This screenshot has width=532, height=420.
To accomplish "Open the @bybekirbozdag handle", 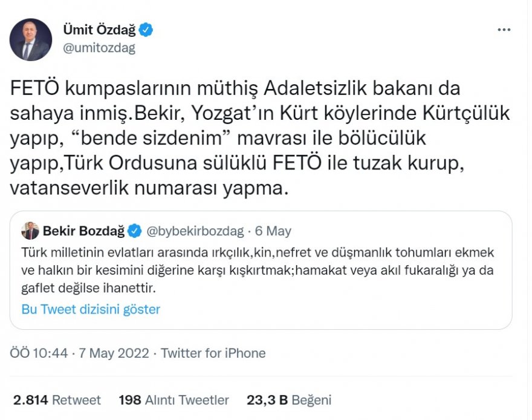I will 195,231.
